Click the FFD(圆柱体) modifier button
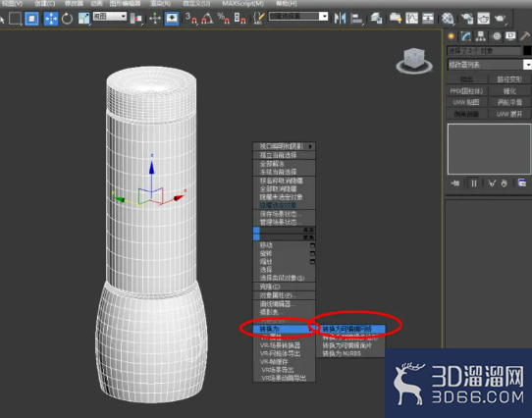 coord(467,91)
